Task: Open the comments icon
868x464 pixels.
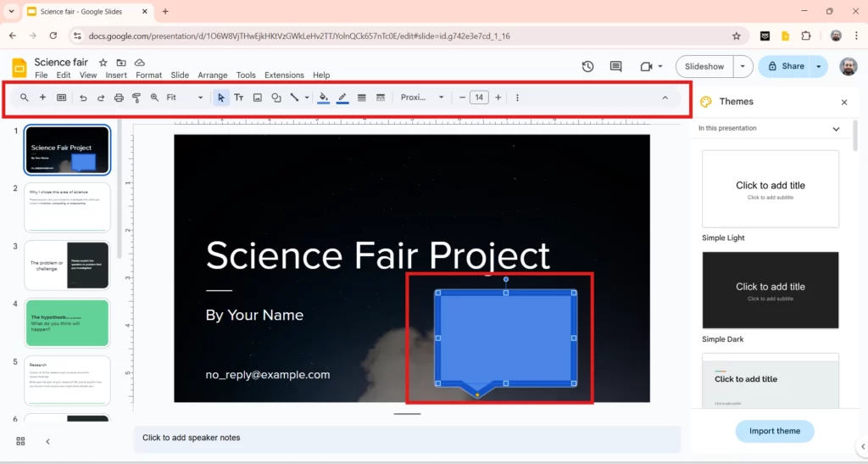Action: coord(615,66)
